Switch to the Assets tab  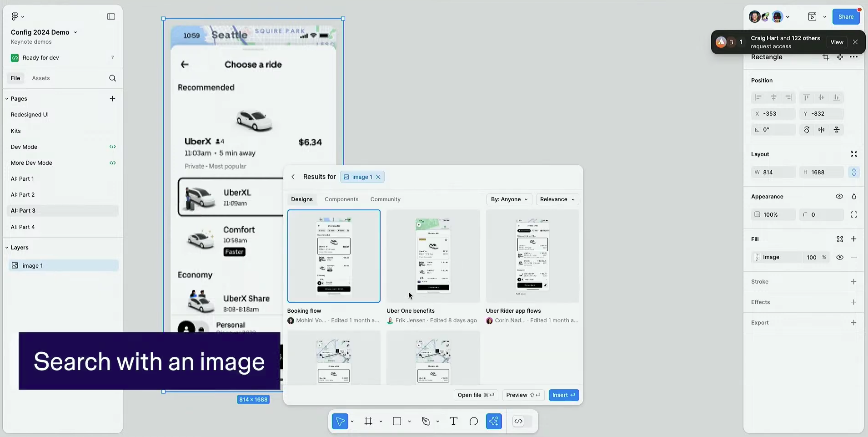pos(41,78)
